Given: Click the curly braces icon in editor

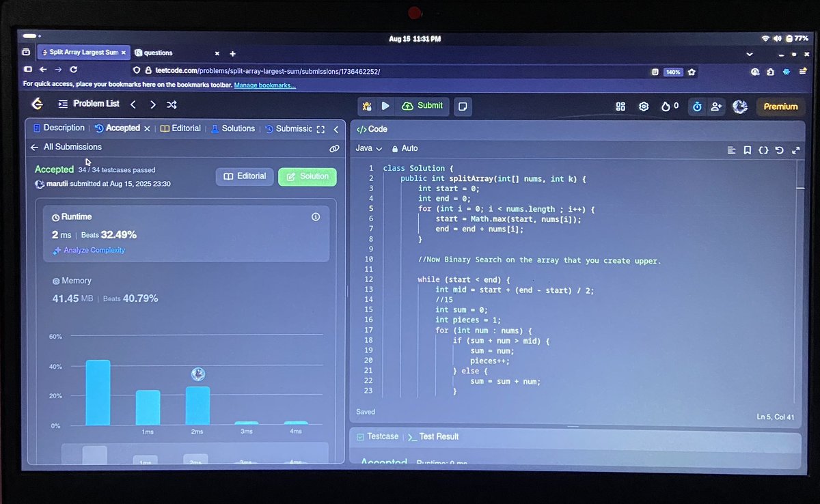Looking at the screenshot, I should pos(763,150).
